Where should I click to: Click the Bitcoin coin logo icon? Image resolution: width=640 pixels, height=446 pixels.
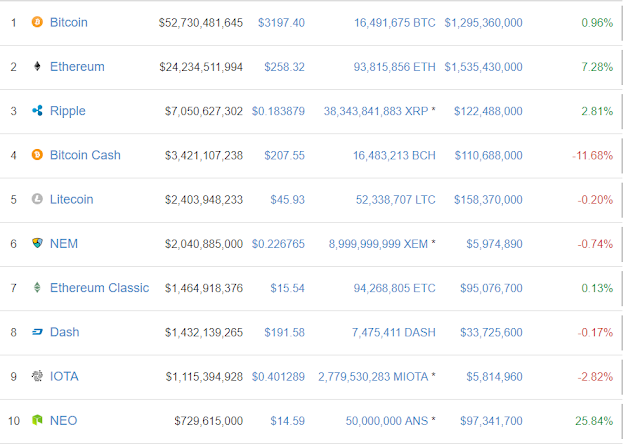(38, 22)
